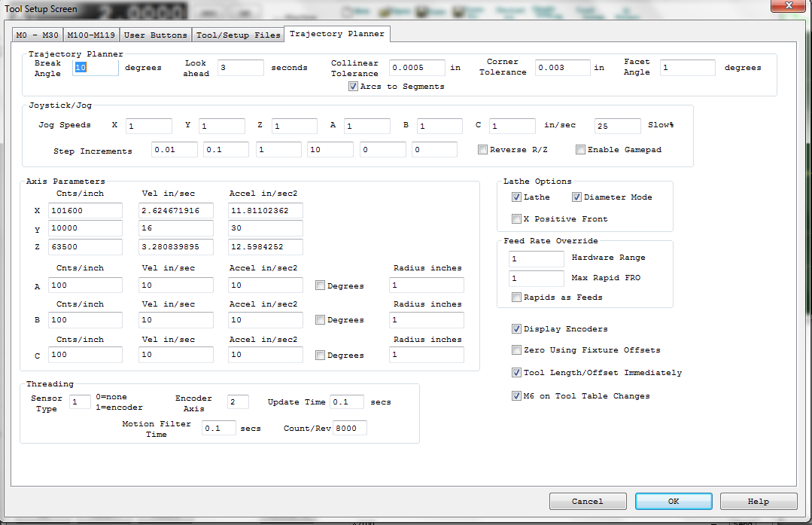Enable the Reverse R/Z checkbox

[483, 150]
